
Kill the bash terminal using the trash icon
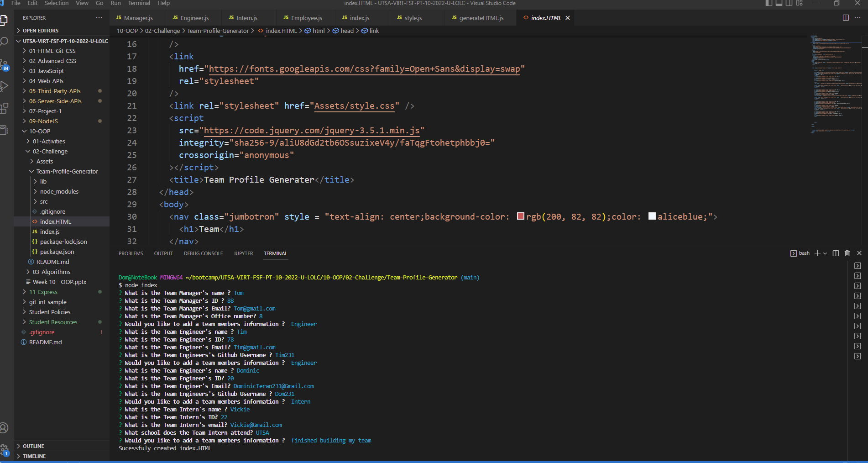point(847,253)
